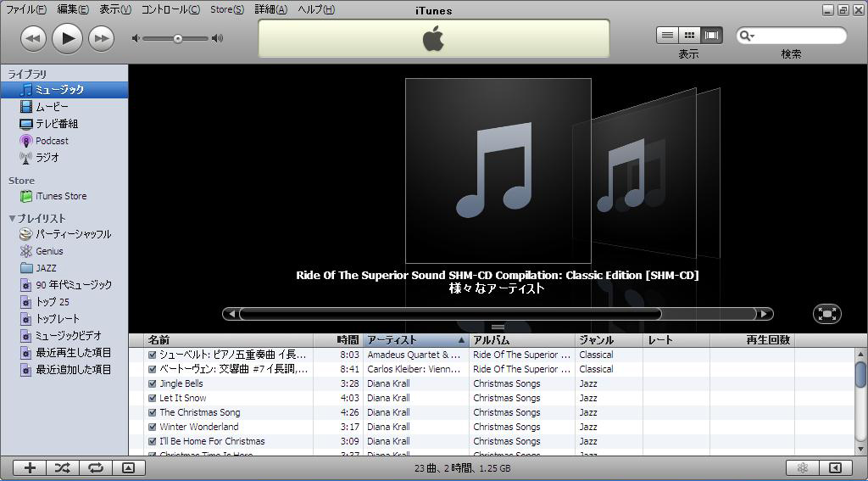Select 最近再生した項目 playlist

click(64, 352)
